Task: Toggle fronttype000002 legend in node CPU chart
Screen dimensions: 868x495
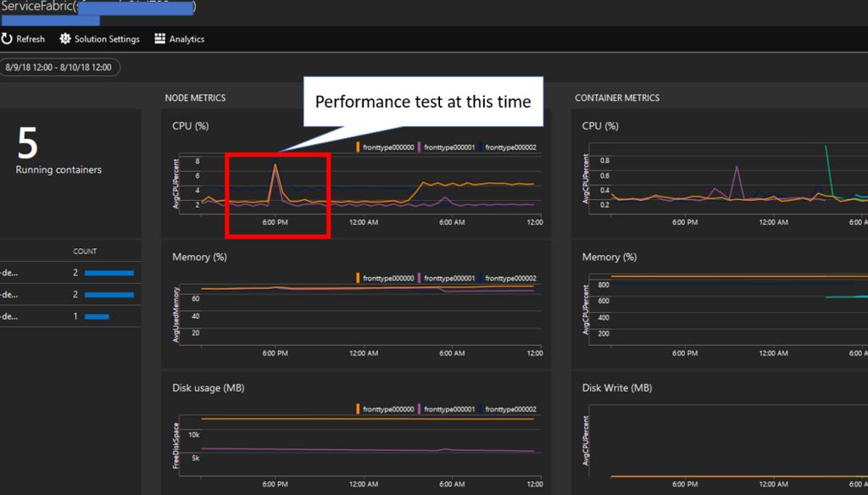Action: [508, 147]
